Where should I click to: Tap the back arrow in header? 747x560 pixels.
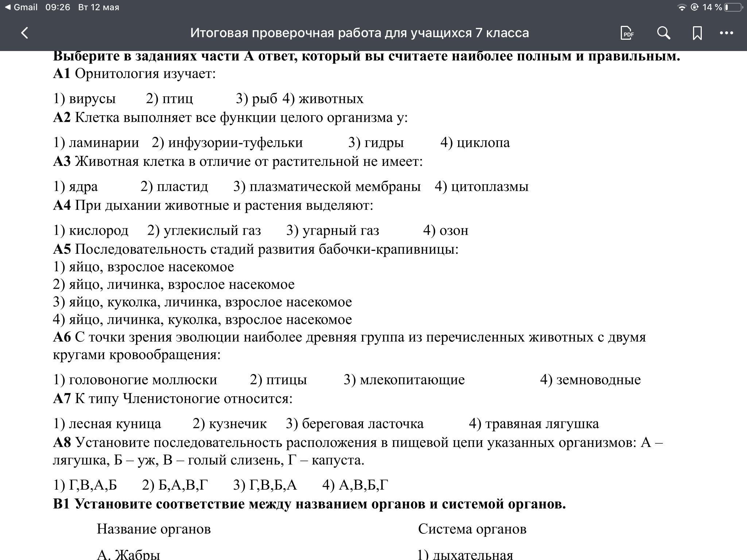tap(24, 33)
